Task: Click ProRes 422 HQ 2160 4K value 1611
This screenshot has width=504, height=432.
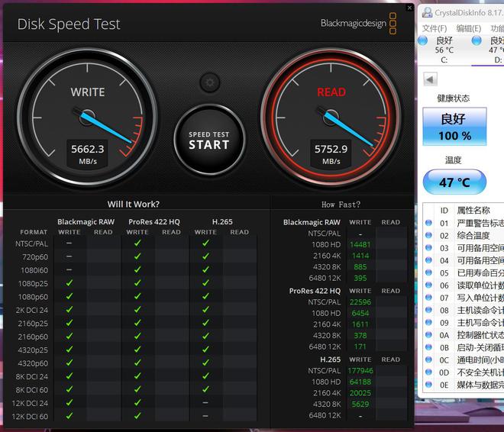Action: (x=360, y=324)
